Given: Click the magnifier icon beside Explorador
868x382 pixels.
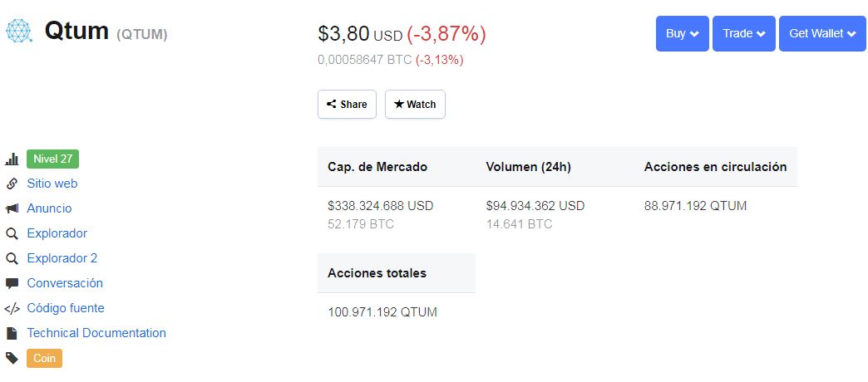Looking at the screenshot, I should click(x=12, y=233).
